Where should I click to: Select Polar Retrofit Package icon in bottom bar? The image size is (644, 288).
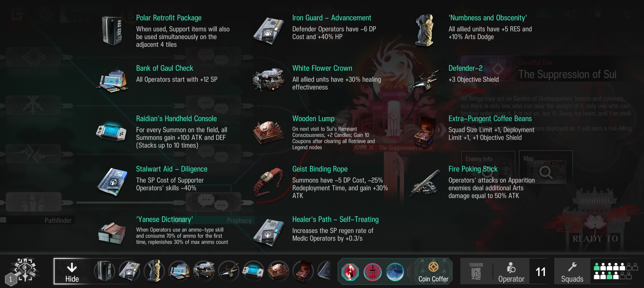(105, 271)
